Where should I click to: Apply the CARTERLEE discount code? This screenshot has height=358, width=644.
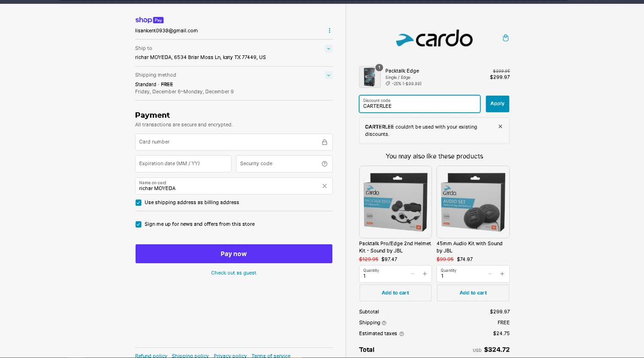coord(498,104)
